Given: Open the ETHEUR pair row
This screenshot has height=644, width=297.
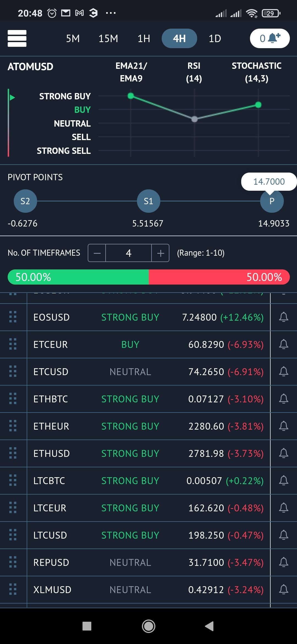Looking at the screenshot, I should point(148,426).
